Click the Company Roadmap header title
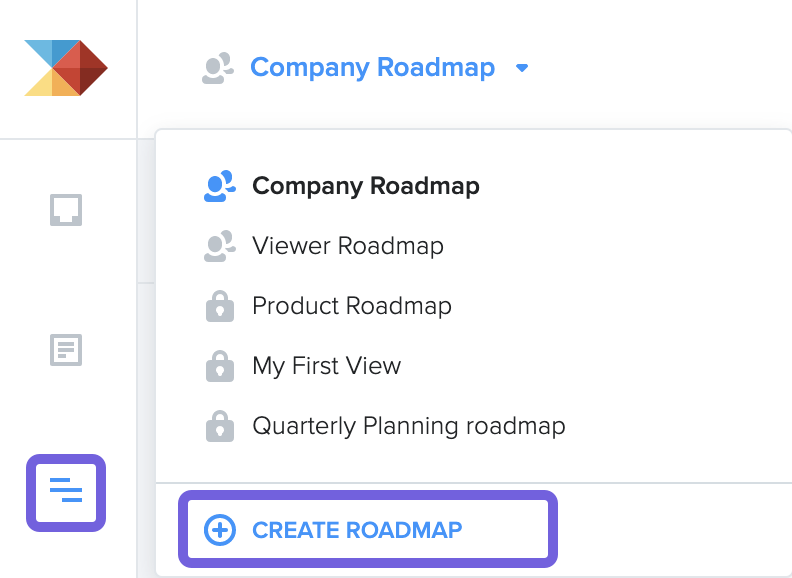This screenshot has height=578, width=792. (372, 68)
